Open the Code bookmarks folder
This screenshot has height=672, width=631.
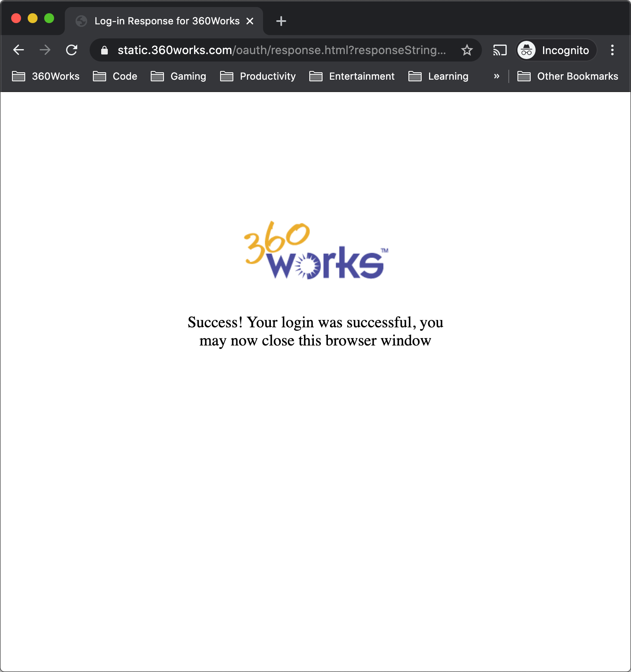(115, 76)
